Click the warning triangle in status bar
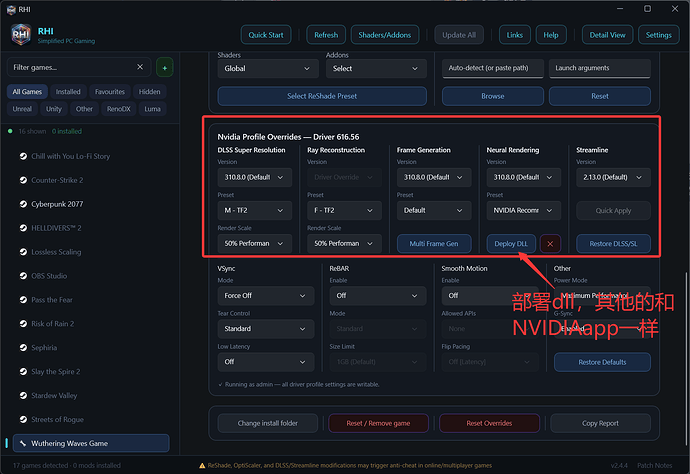Image resolution: width=690 pixels, height=474 pixels. 202,466
